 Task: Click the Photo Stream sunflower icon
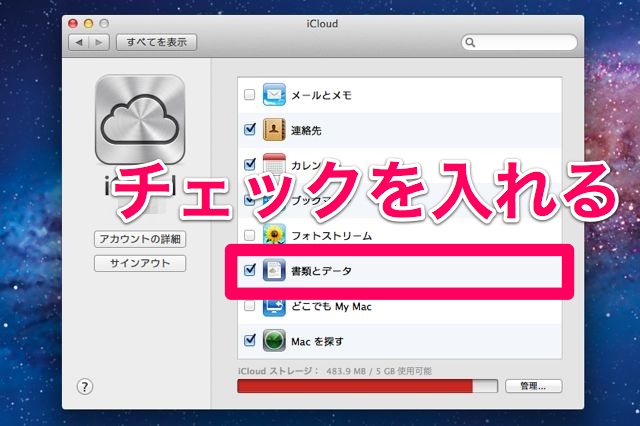coord(274,235)
